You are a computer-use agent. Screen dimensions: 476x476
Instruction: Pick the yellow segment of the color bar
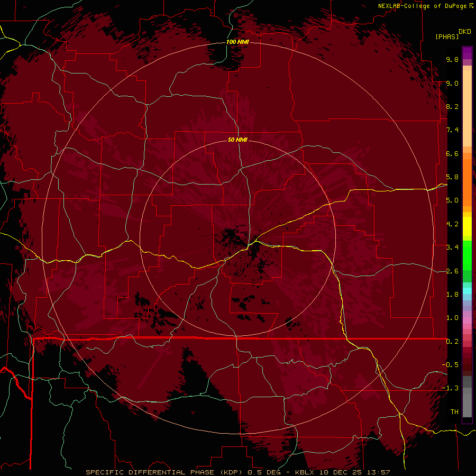coord(467,226)
